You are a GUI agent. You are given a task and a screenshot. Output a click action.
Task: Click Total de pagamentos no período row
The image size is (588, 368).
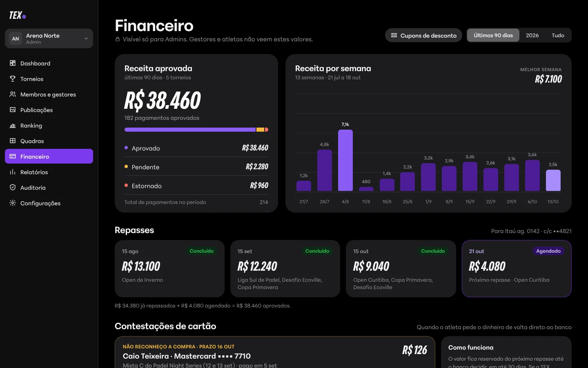196,202
